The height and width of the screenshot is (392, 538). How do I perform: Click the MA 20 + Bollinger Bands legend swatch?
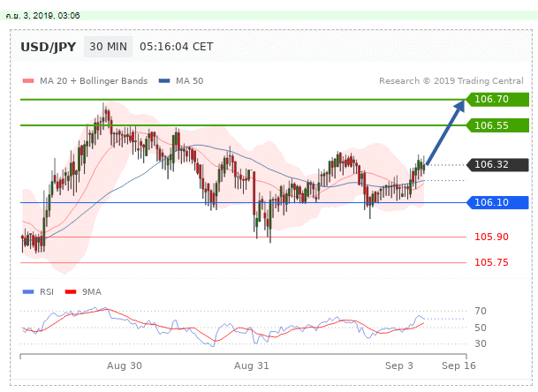[28, 81]
